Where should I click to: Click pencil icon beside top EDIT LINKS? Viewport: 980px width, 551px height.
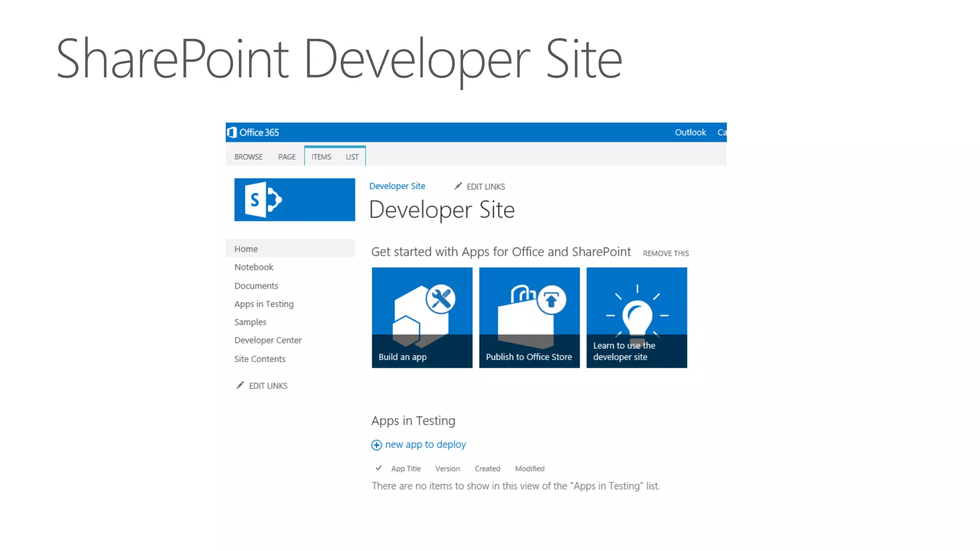tap(458, 186)
